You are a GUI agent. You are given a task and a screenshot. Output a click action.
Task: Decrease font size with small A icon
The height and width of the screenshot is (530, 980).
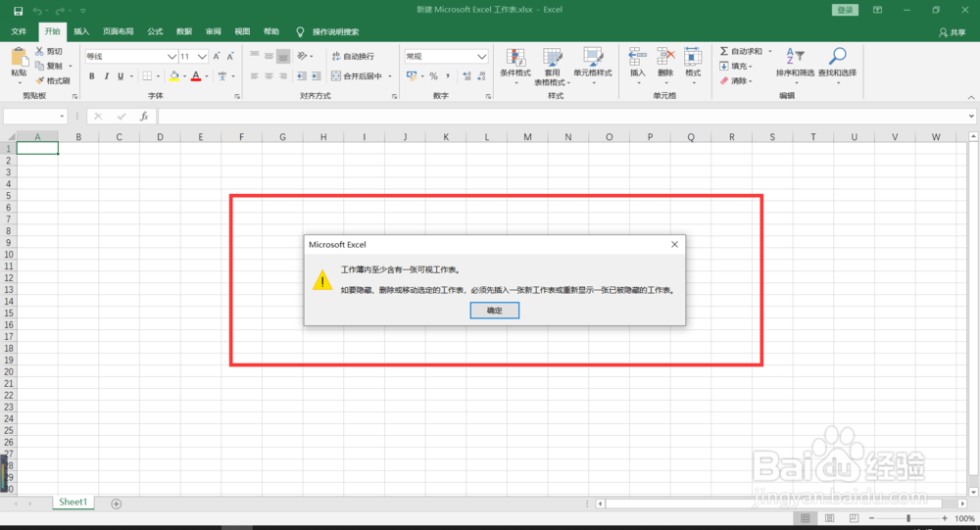click(x=230, y=56)
